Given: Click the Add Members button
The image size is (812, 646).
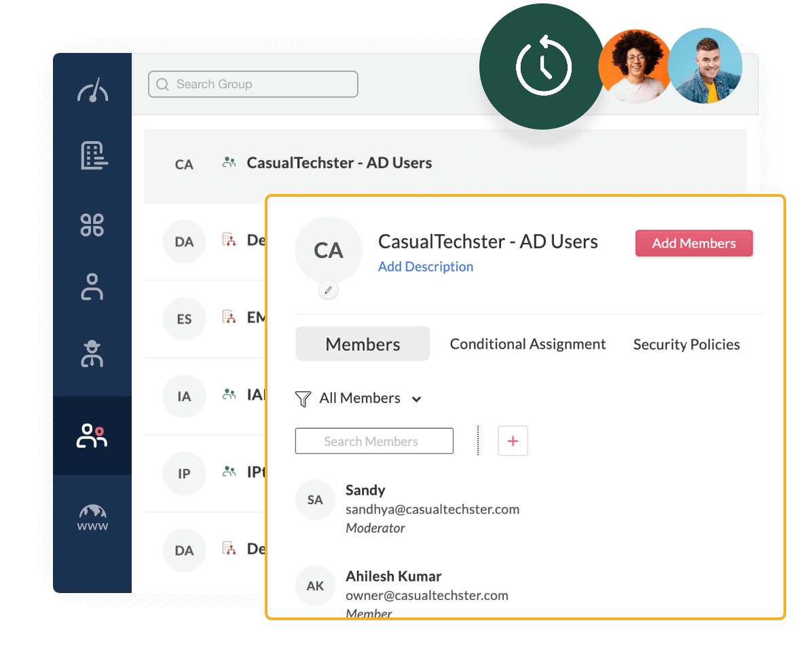Looking at the screenshot, I should (694, 243).
